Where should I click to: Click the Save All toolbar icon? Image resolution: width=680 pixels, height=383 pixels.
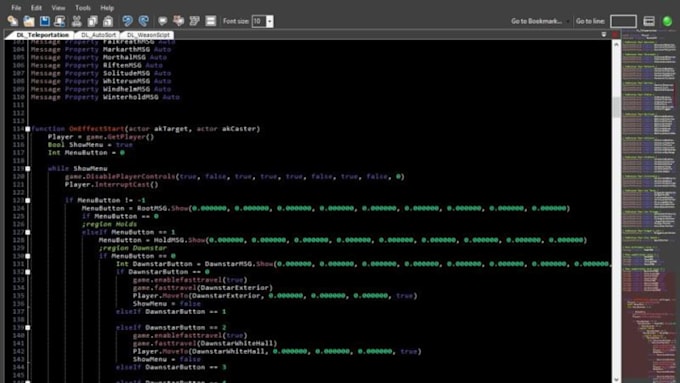click(60, 21)
